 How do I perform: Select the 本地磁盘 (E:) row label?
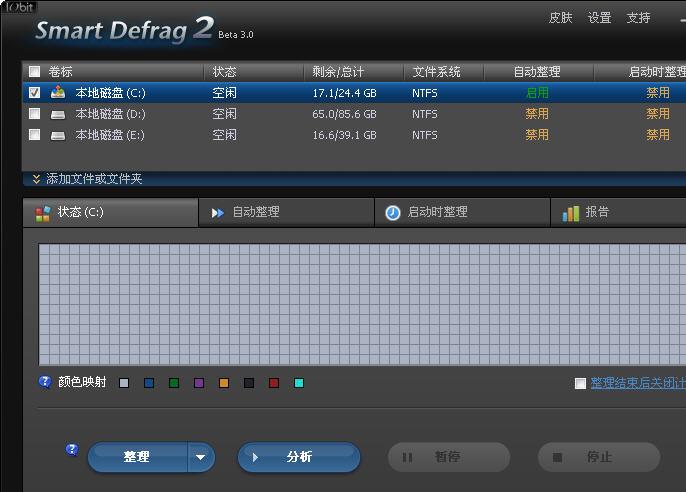point(110,135)
